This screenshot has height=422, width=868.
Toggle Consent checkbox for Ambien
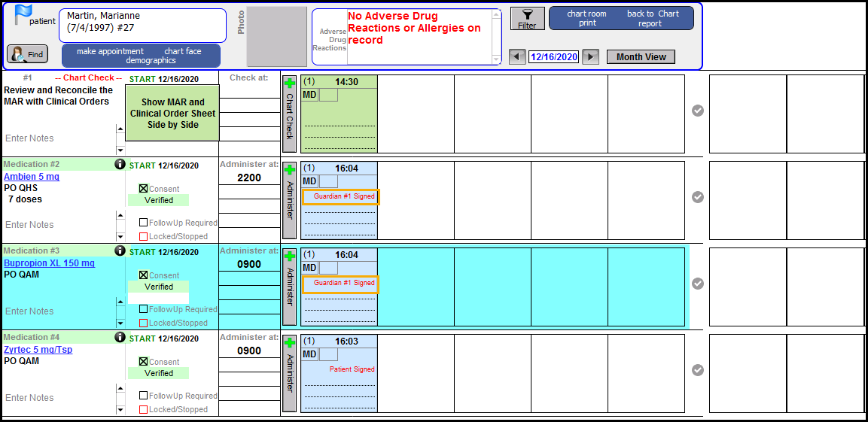144,189
